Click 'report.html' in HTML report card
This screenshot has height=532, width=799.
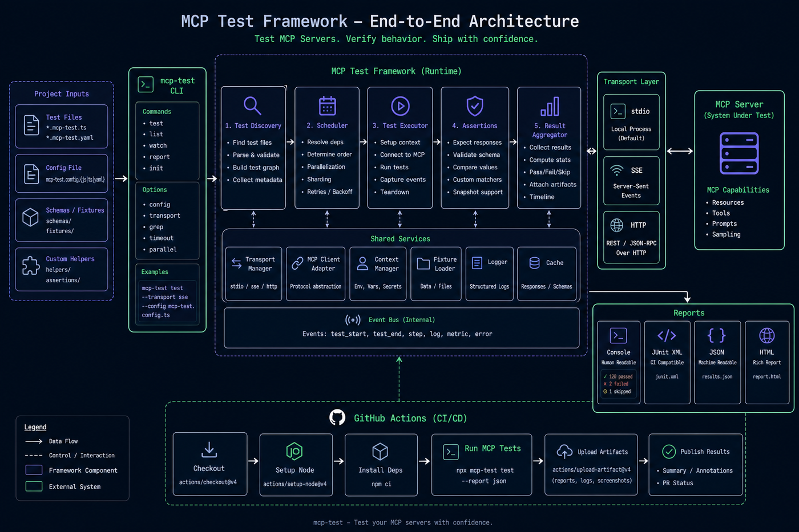pyautogui.click(x=767, y=376)
